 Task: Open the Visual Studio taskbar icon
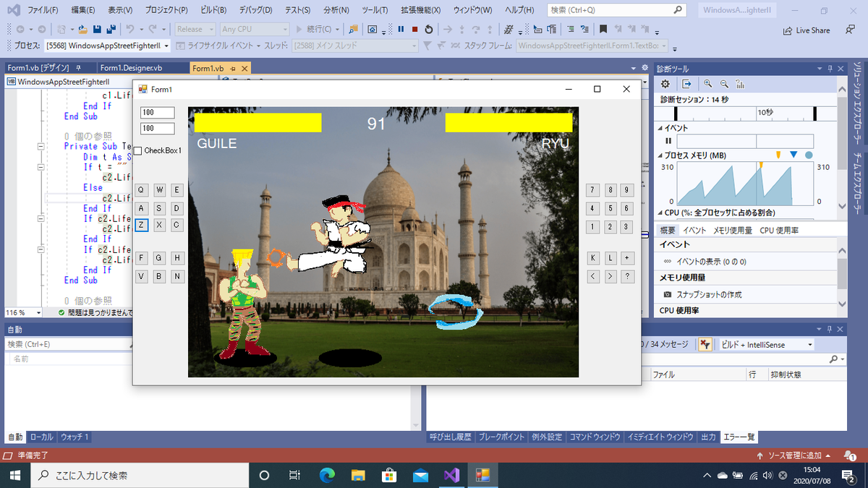tap(451, 475)
